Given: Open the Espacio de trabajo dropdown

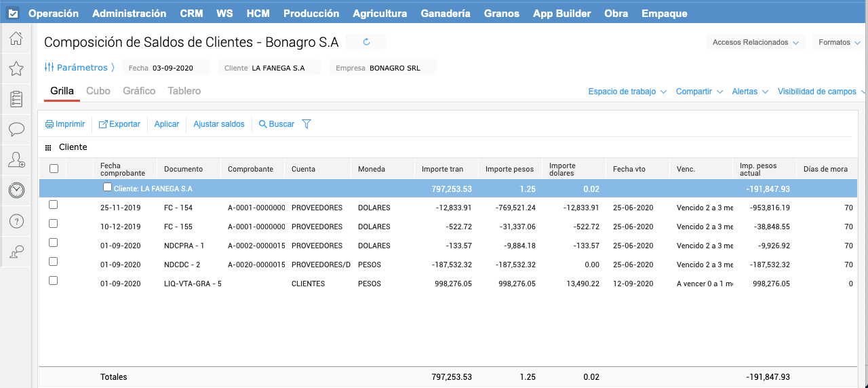Looking at the screenshot, I should [627, 92].
